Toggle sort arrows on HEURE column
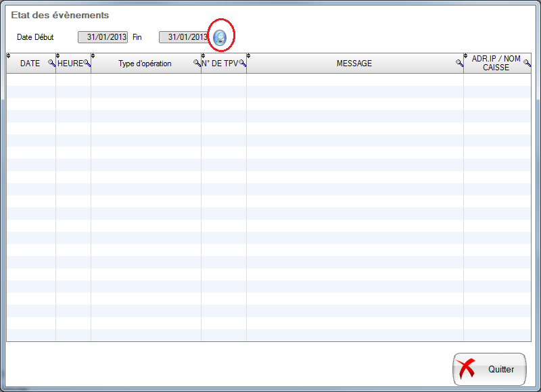This screenshot has height=392, width=541. pyautogui.click(x=58, y=56)
